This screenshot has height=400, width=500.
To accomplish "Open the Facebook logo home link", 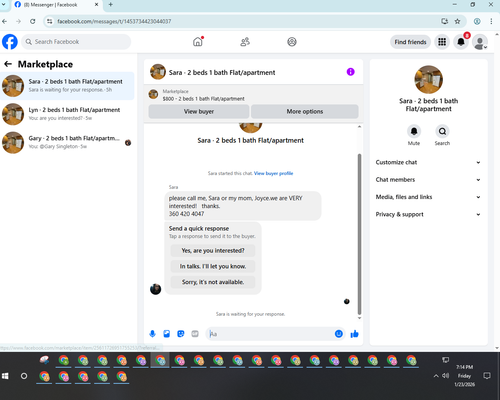I will click(x=10, y=42).
